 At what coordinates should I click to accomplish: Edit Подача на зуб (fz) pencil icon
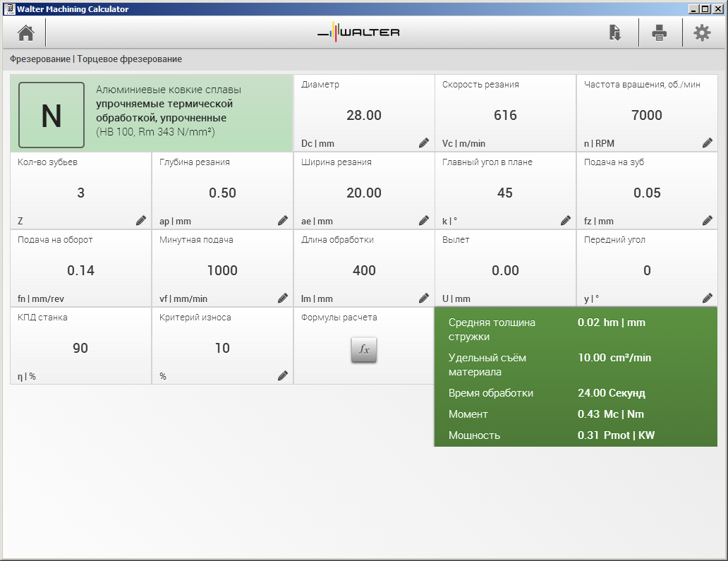pyautogui.click(x=707, y=221)
